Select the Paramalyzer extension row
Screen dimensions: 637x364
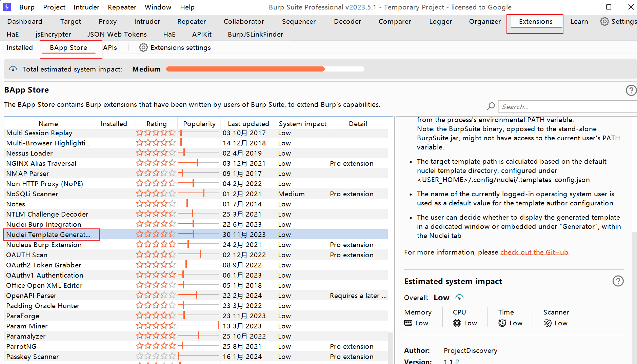click(x=196, y=336)
